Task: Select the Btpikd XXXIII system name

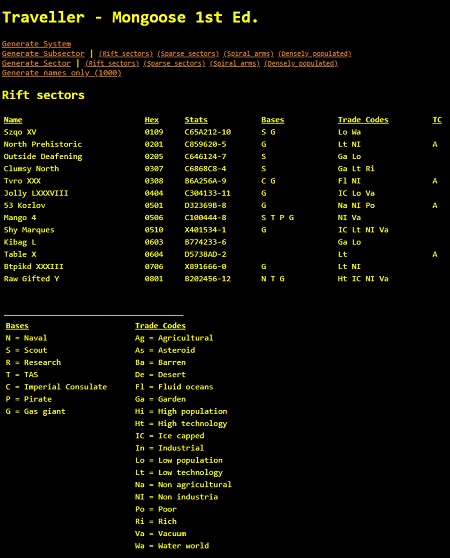Action: (33, 267)
